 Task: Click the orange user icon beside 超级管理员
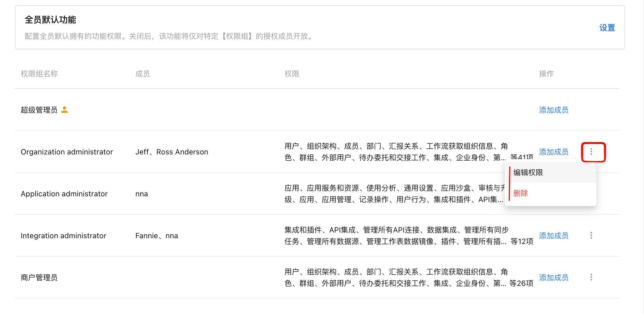[65, 110]
